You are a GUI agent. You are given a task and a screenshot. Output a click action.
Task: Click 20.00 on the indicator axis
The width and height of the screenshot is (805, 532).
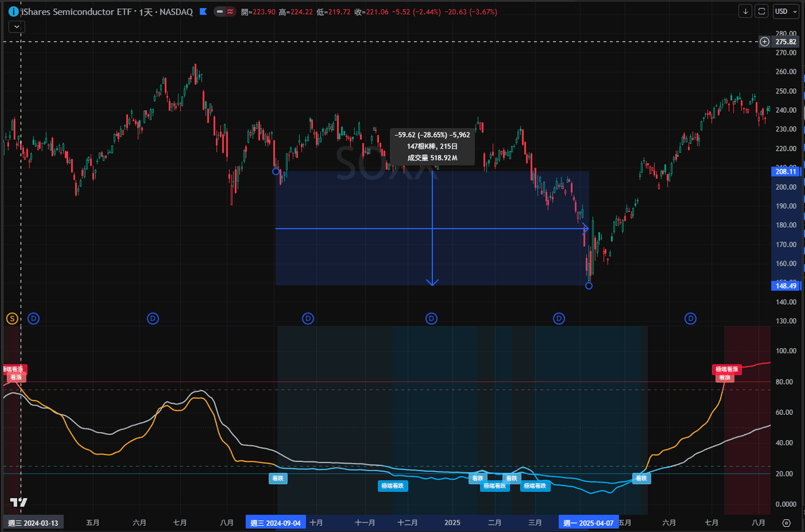coord(784,473)
